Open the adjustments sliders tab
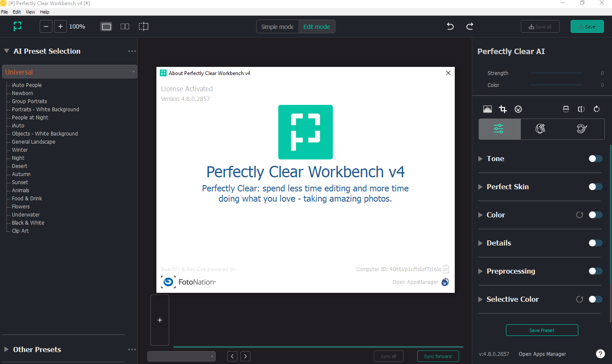The image size is (612, 364). [499, 129]
